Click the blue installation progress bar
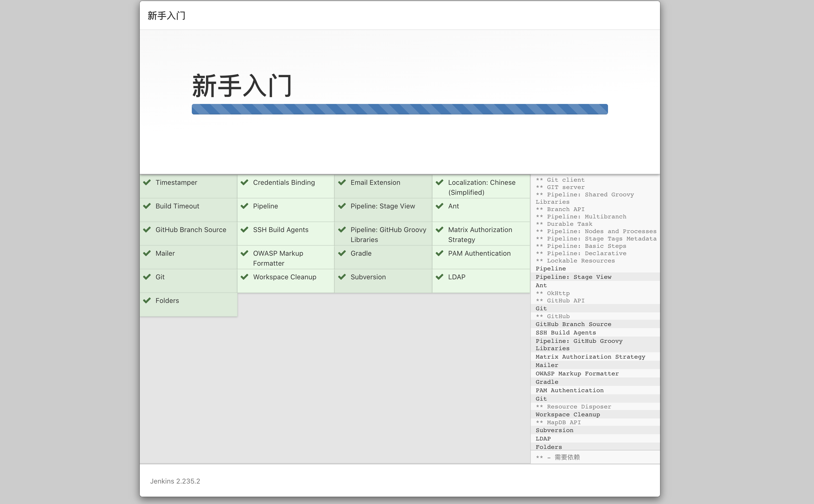 [x=400, y=109]
